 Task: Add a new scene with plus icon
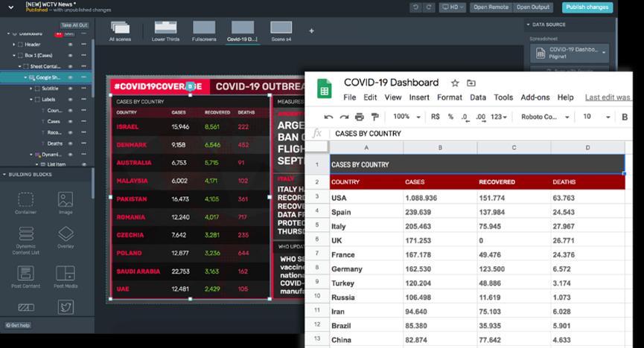pos(311,30)
